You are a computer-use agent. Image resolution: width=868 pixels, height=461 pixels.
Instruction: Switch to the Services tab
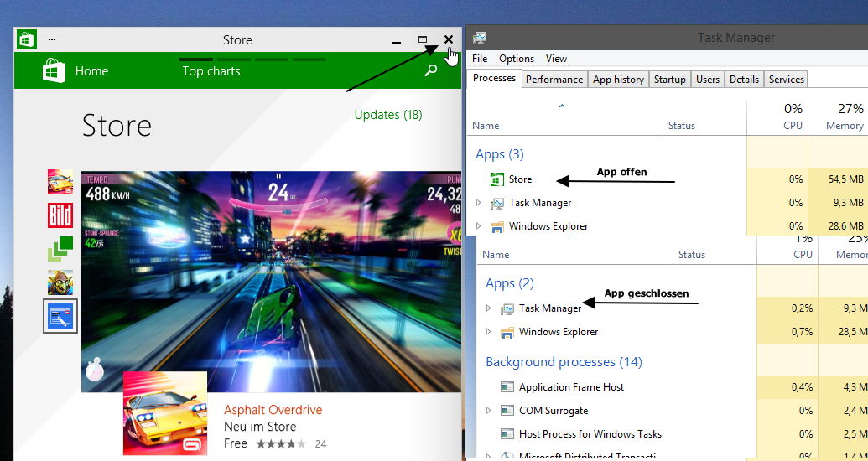786,79
